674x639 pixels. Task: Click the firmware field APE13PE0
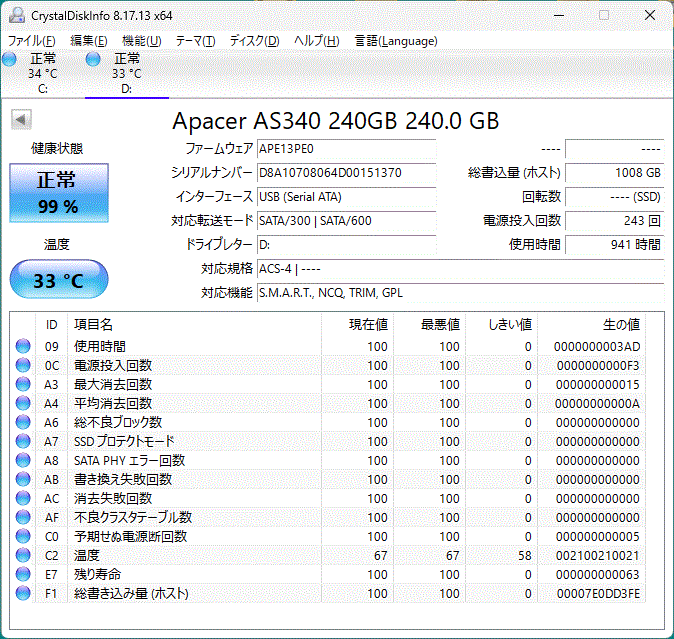346,149
